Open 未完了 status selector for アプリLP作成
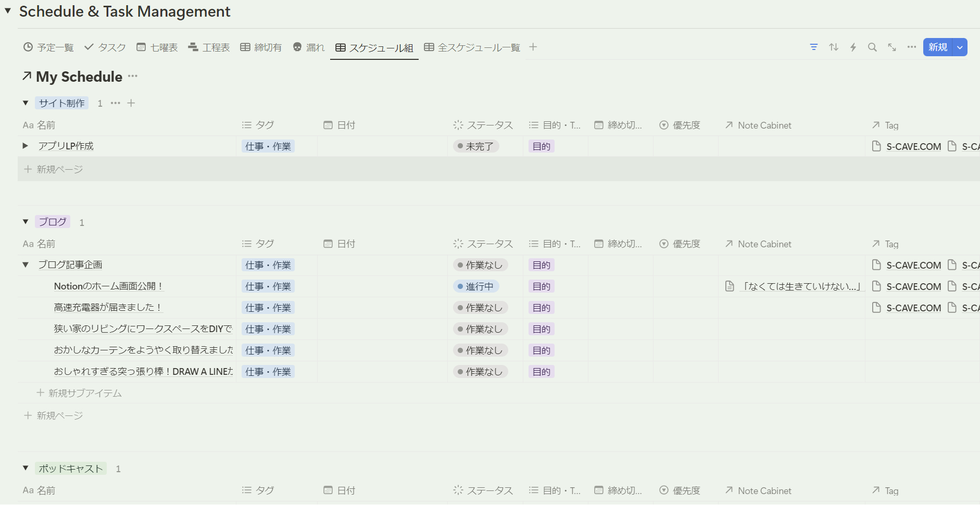Image resolution: width=980 pixels, height=505 pixels. click(475, 146)
